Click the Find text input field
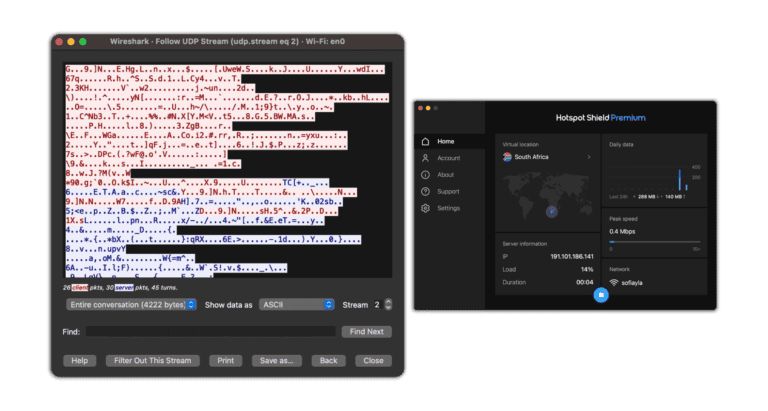 [x=211, y=332]
